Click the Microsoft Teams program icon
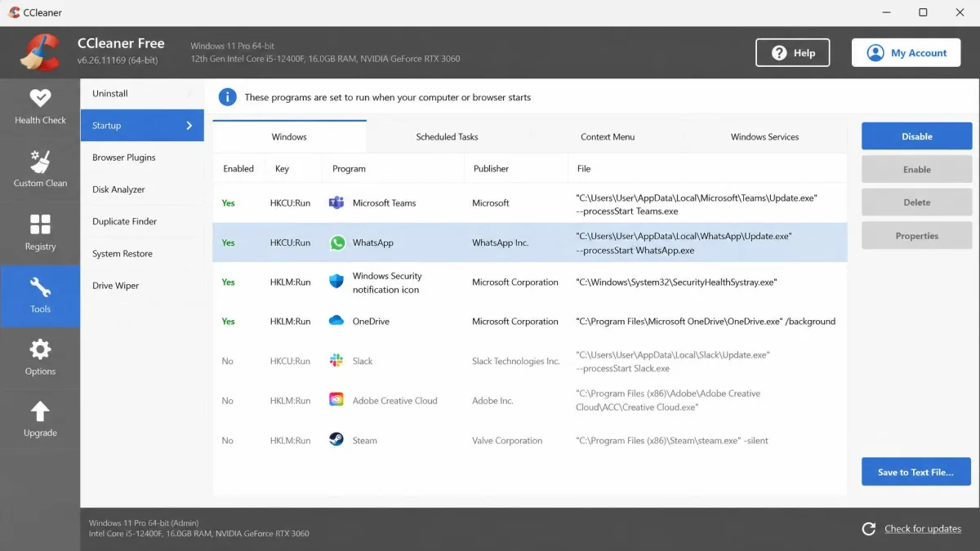The width and height of the screenshot is (980, 551). point(336,203)
